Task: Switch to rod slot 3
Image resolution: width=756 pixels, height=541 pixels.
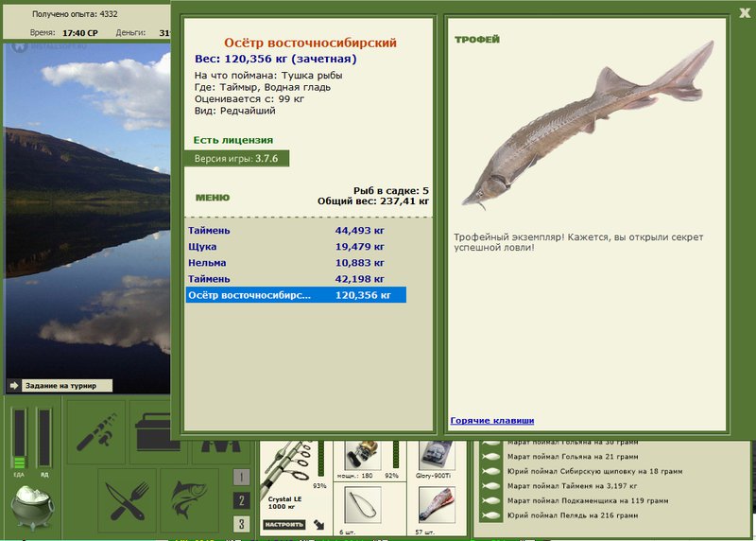Action: (241, 524)
